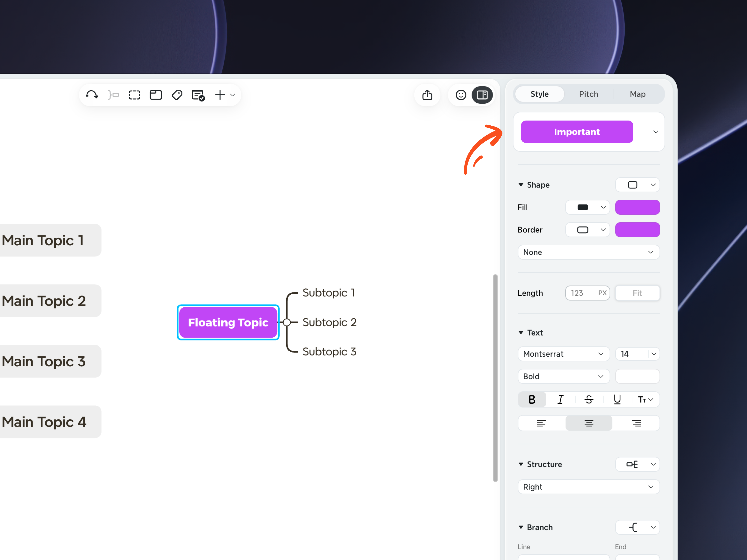Open the insert menu chevron next to plus

[x=233, y=95]
